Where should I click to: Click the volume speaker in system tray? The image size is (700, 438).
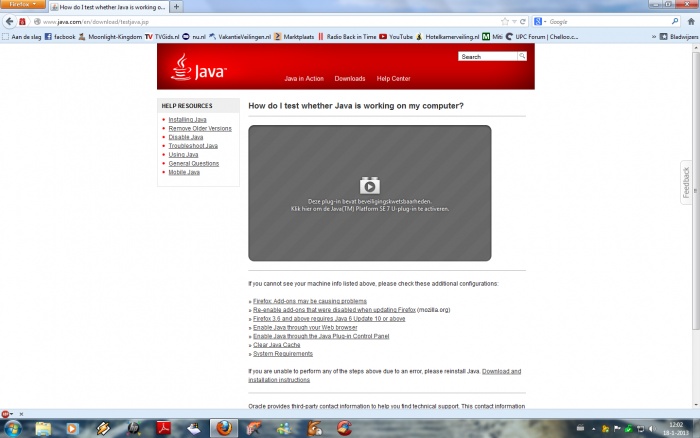pyautogui.click(x=652, y=429)
